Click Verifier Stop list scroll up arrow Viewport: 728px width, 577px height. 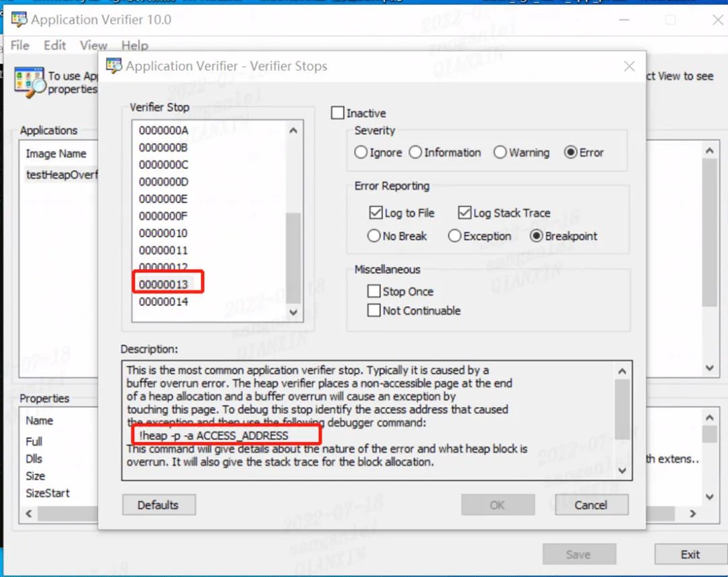[293, 131]
